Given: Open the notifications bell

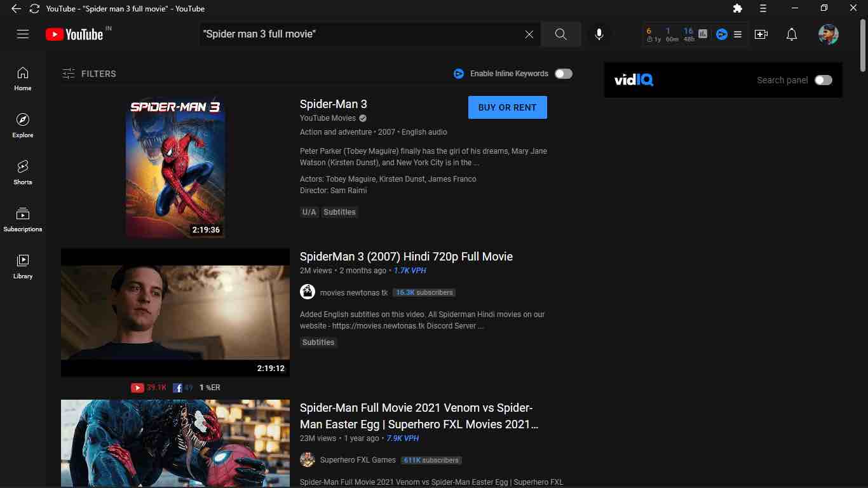Looking at the screenshot, I should click(792, 34).
